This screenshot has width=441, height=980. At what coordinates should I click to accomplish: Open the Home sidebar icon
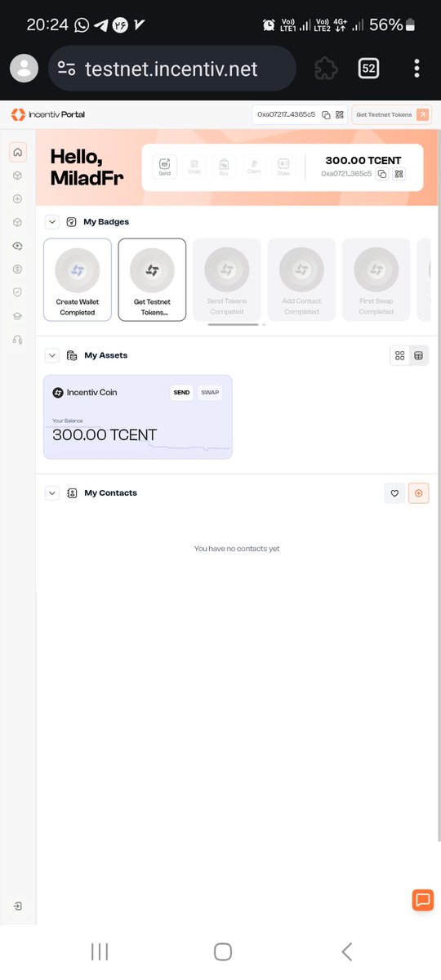(17, 152)
